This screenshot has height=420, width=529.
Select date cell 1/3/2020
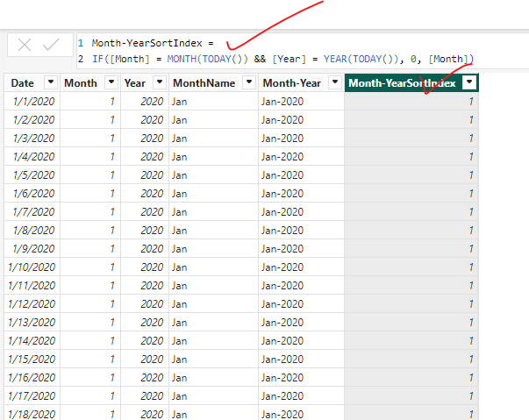(x=33, y=139)
